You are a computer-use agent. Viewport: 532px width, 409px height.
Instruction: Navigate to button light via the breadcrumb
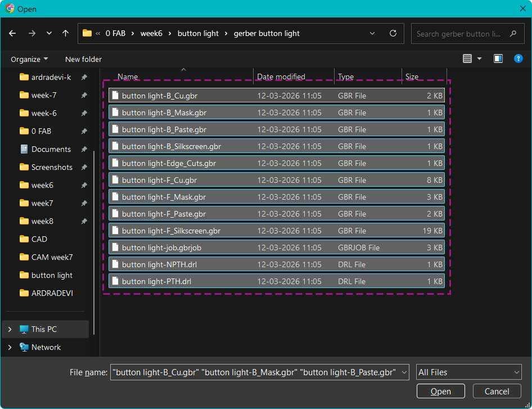198,33
